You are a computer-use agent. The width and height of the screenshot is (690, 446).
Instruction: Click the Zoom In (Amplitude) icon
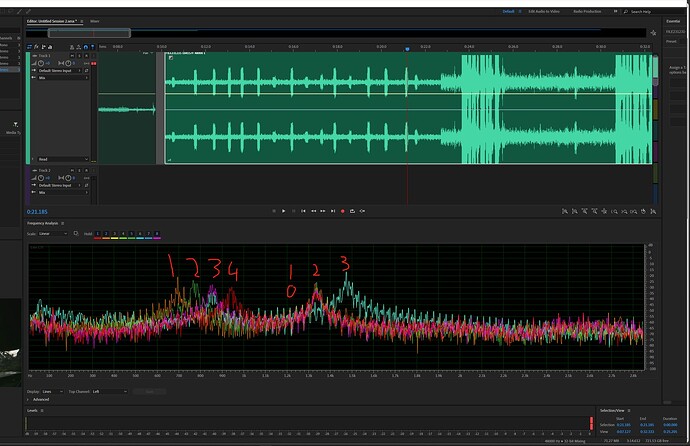[x=565, y=212]
